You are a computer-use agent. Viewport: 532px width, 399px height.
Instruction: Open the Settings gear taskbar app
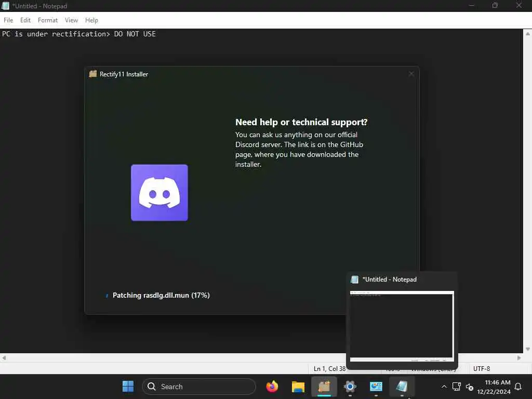(350, 387)
